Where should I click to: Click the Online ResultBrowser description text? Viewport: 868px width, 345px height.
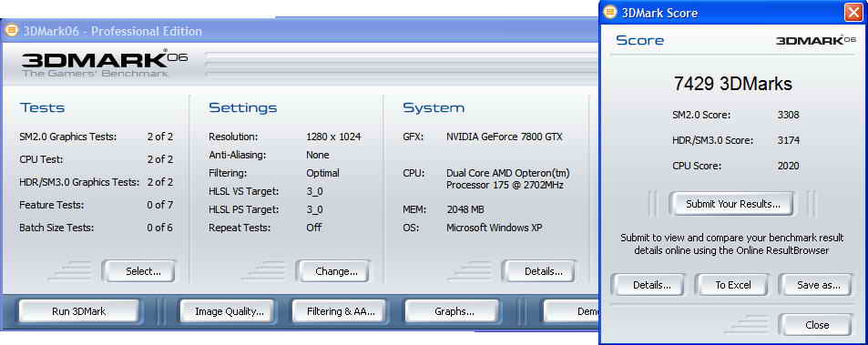(731, 244)
